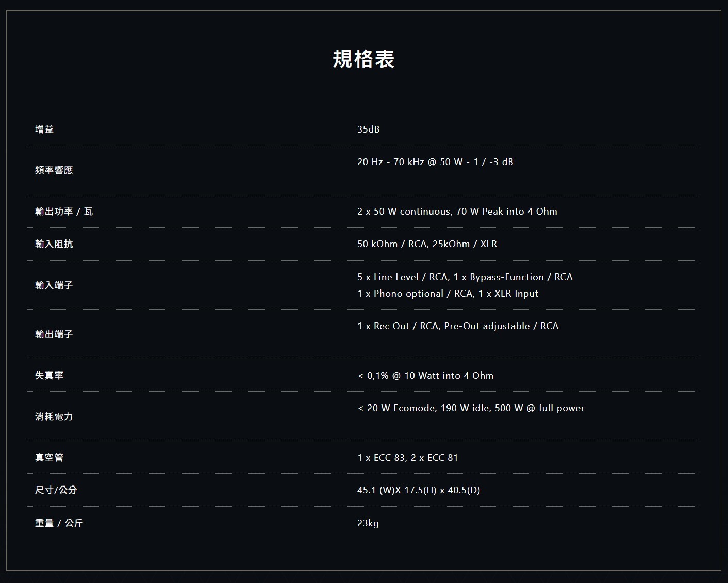
Task: Click the 輸出端子 row label
Action: (54, 334)
